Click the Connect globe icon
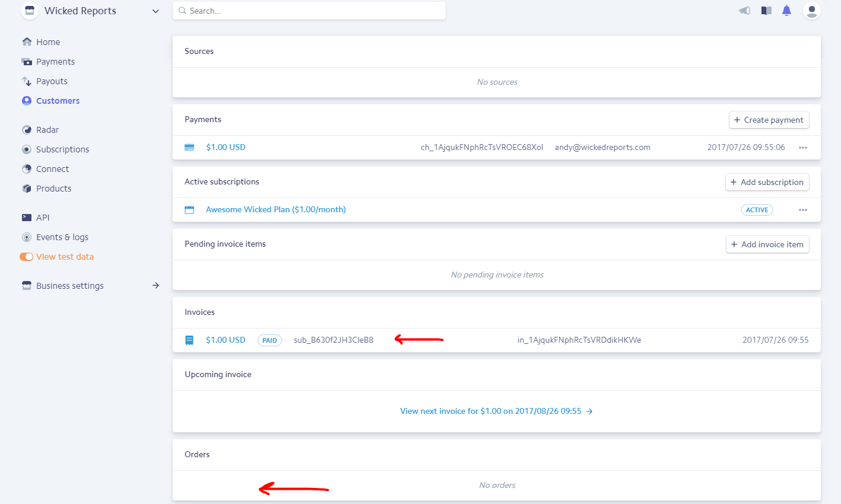Viewport: 841px width, 504px height. [27, 169]
